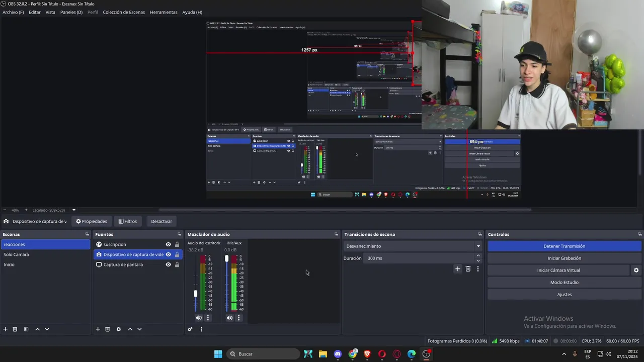Open Propiedades of selected source

point(92,221)
